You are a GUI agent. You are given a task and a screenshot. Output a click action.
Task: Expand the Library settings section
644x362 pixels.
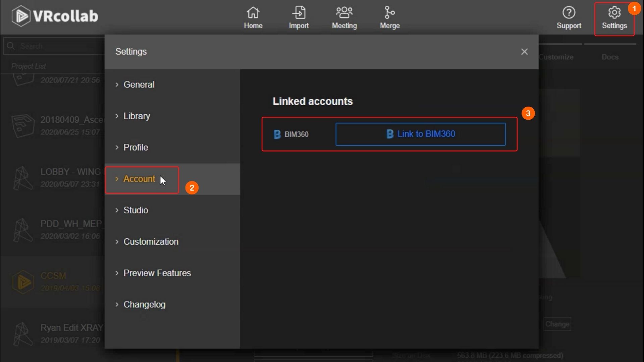[x=137, y=116]
